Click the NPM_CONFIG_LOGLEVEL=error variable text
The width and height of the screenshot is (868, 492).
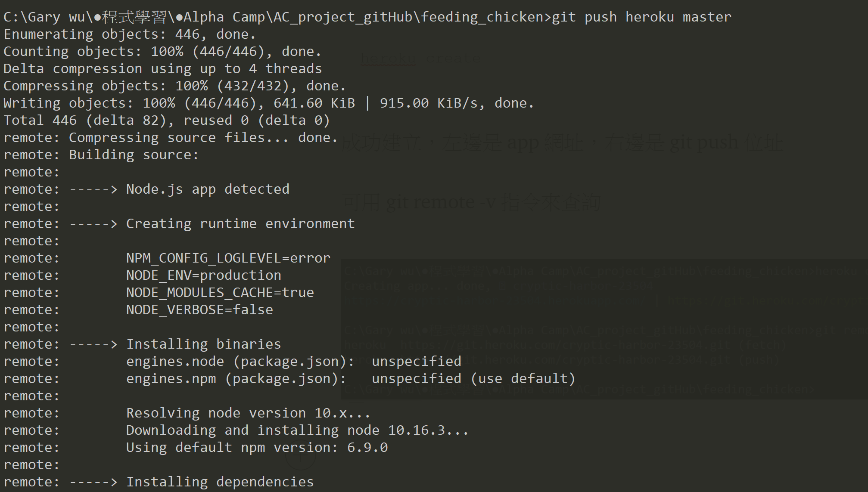[x=228, y=258]
